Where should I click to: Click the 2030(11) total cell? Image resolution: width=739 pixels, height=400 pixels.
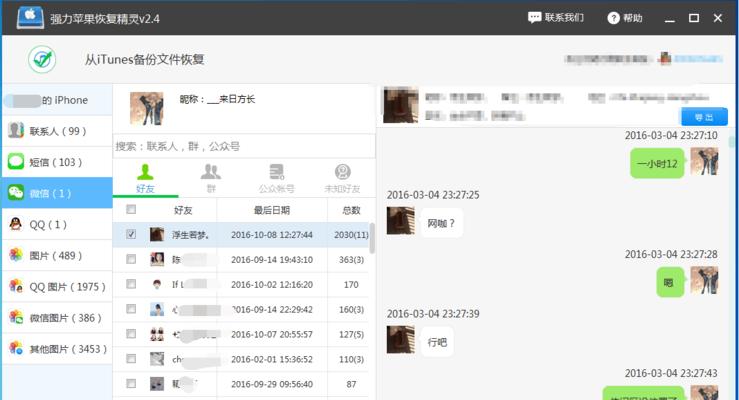351,235
